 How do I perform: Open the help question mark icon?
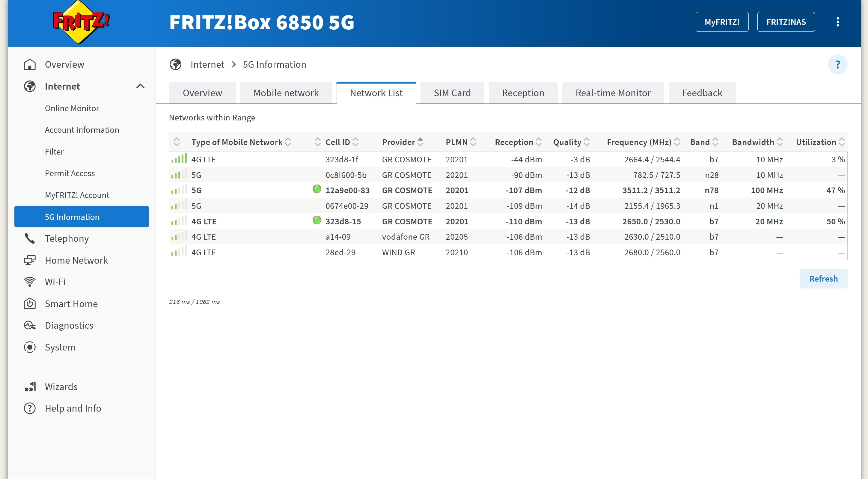pyautogui.click(x=838, y=64)
